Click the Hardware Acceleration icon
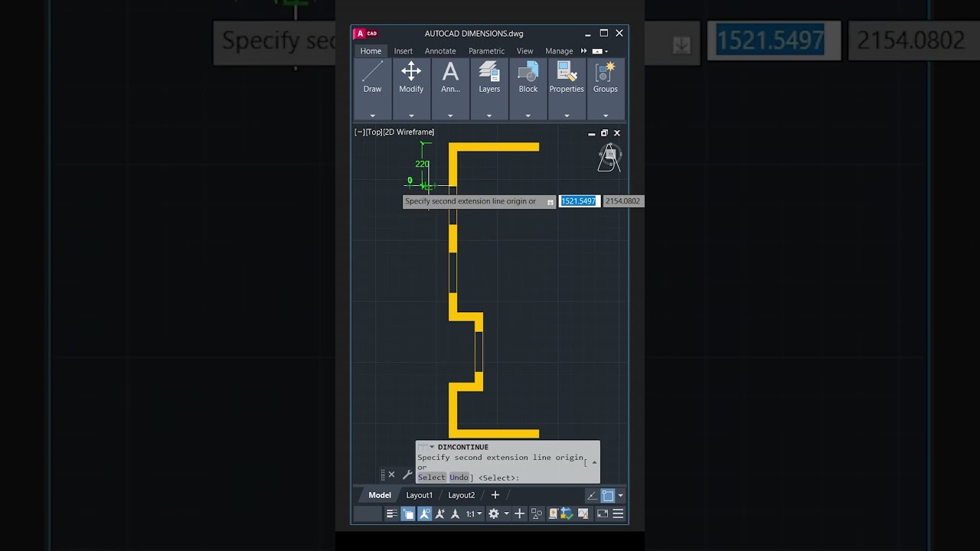The image size is (980, 551). click(552, 514)
